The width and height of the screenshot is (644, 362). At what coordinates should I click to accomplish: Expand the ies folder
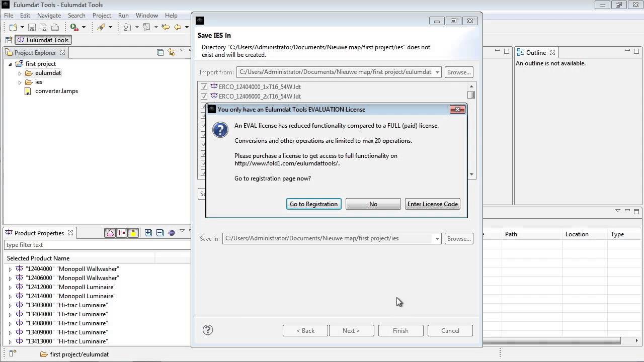point(20,82)
